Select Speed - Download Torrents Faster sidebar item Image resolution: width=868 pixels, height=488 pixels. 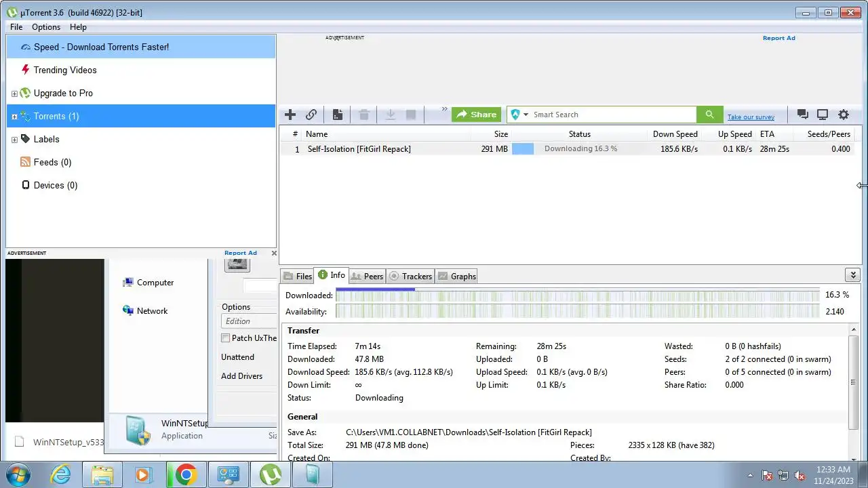pyautogui.click(x=141, y=47)
